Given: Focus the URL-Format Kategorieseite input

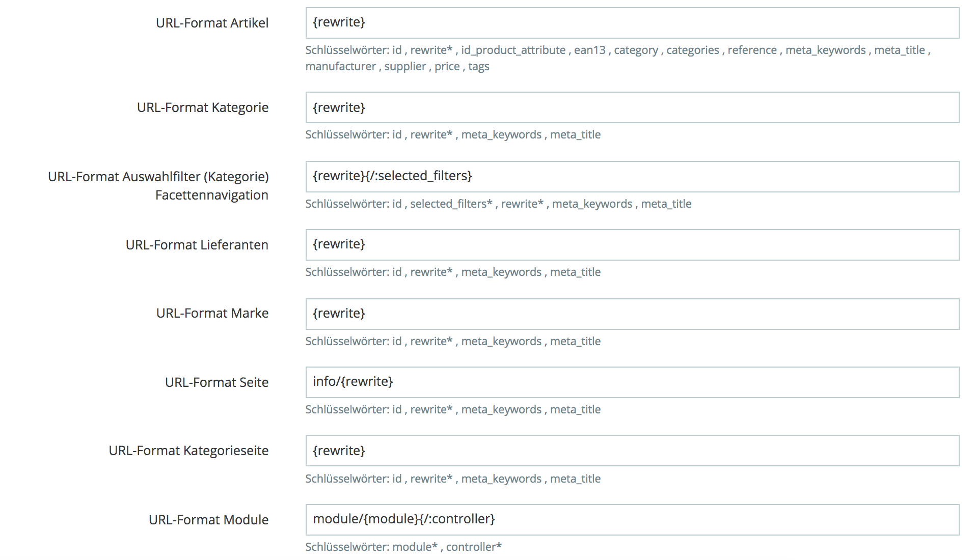Looking at the screenshot, I should tap(632, 451).
